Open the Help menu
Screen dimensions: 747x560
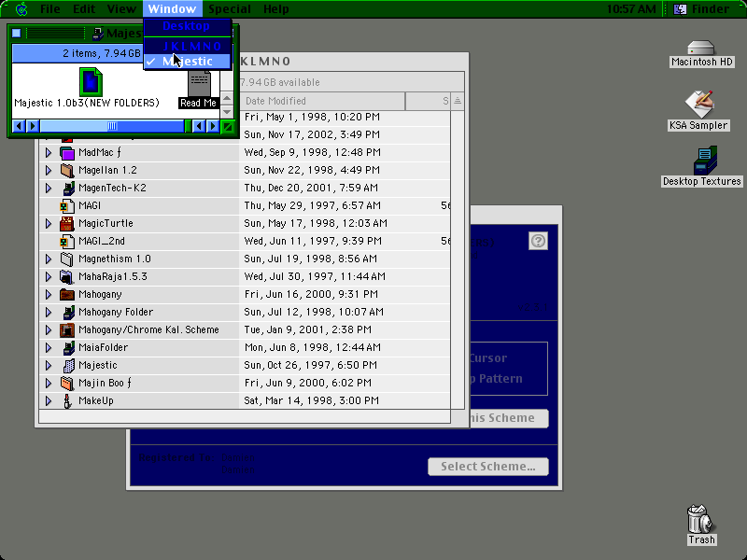(x=276, y=9)
